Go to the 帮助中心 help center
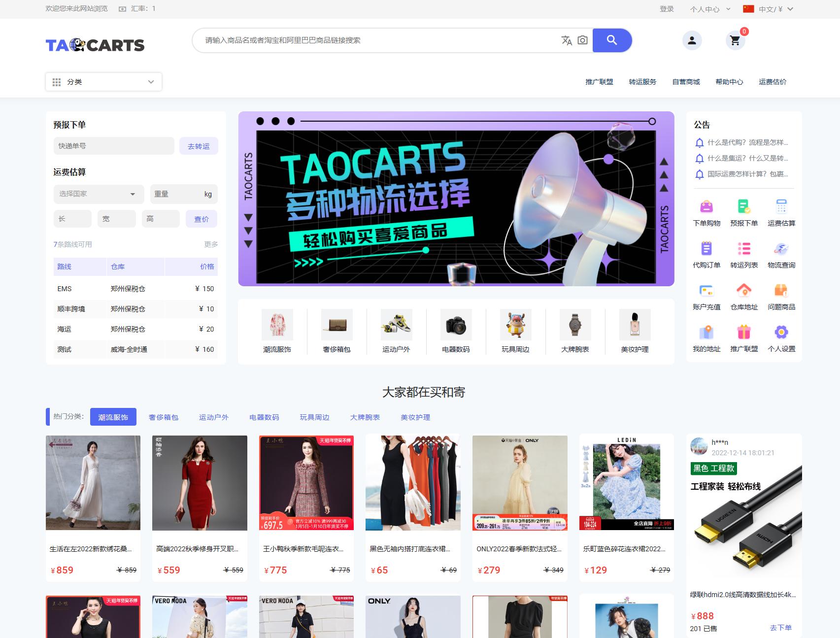 [x=729, y=82]
